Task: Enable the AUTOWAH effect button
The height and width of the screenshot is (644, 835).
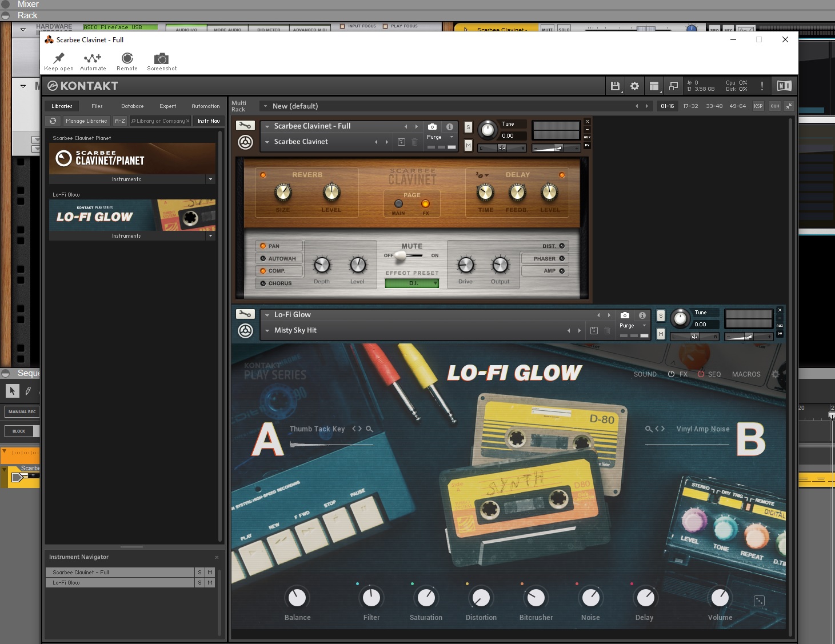Action: (x=279, y=258)
